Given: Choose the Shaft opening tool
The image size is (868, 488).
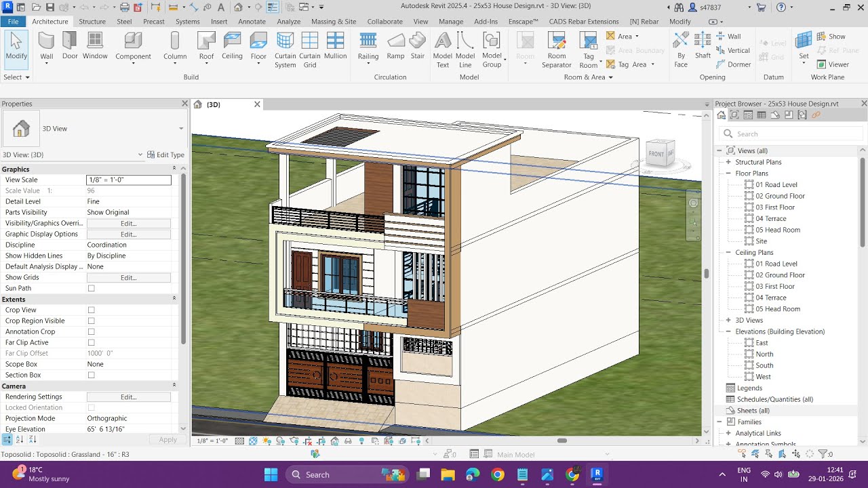Looking at the screenshot, I should (703, 46).
